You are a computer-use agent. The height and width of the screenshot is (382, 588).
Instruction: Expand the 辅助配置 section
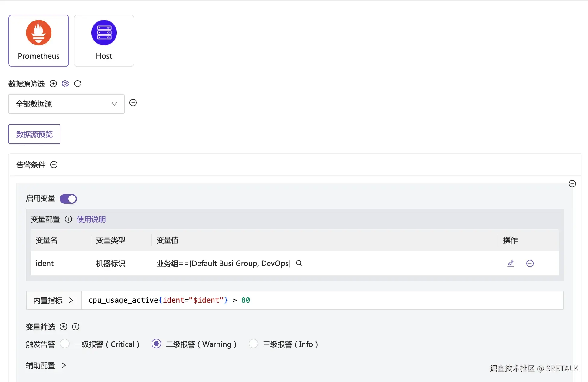46,365
